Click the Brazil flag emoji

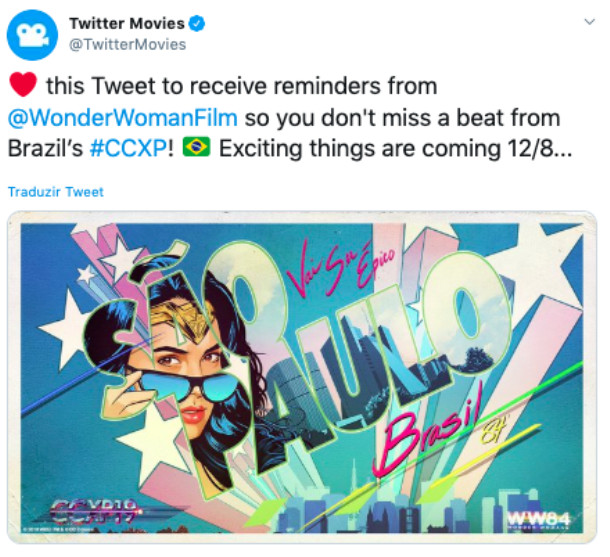tap(196, 147)
